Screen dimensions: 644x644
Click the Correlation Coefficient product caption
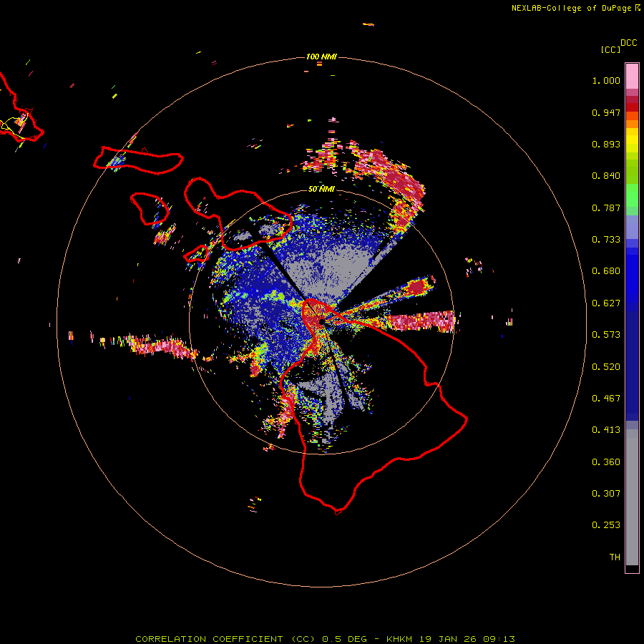[x=325, y=639]
